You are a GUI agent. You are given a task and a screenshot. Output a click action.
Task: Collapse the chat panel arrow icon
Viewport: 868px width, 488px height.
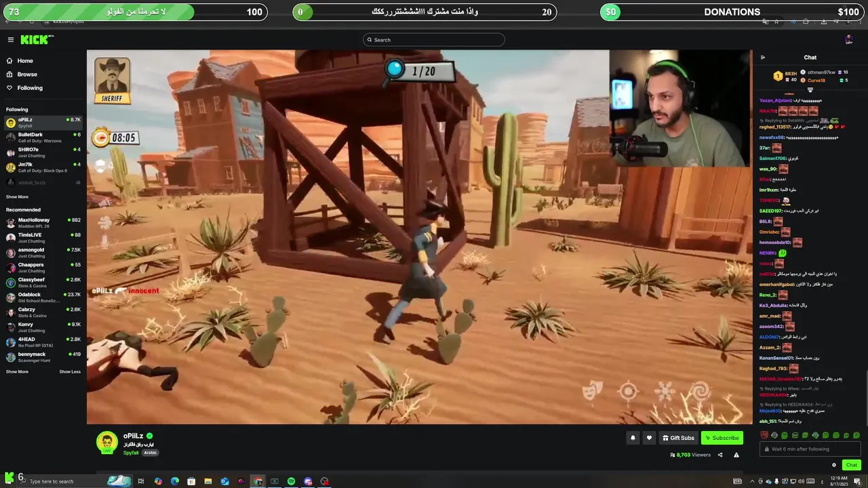click(x=763, y=58)
